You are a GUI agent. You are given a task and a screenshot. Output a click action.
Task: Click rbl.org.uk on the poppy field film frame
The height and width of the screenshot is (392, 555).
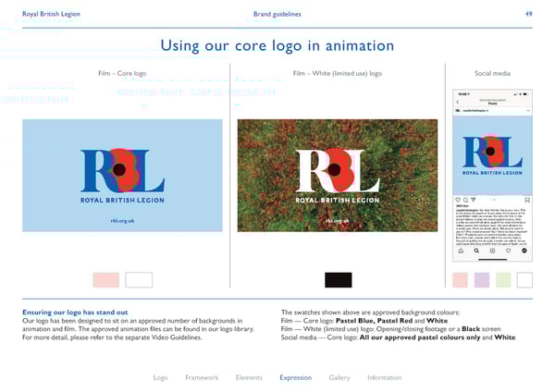pos(337,221)
